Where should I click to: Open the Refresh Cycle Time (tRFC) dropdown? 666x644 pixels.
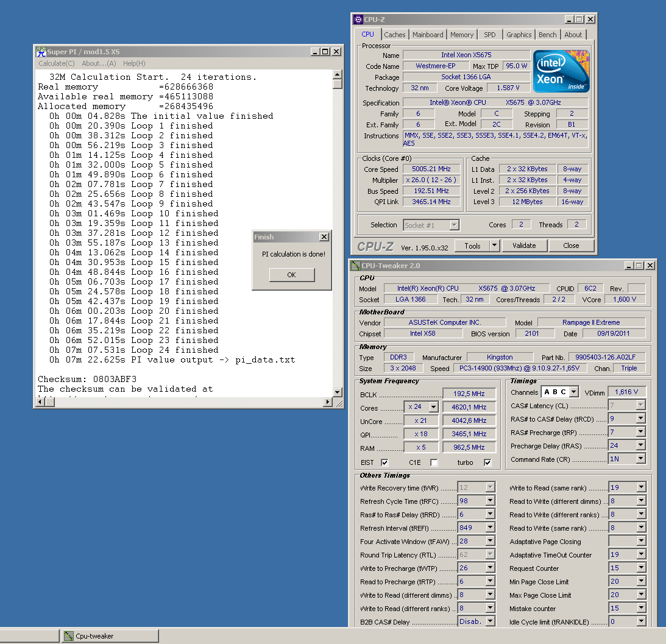pyautogui.click(x=490, y=501)
